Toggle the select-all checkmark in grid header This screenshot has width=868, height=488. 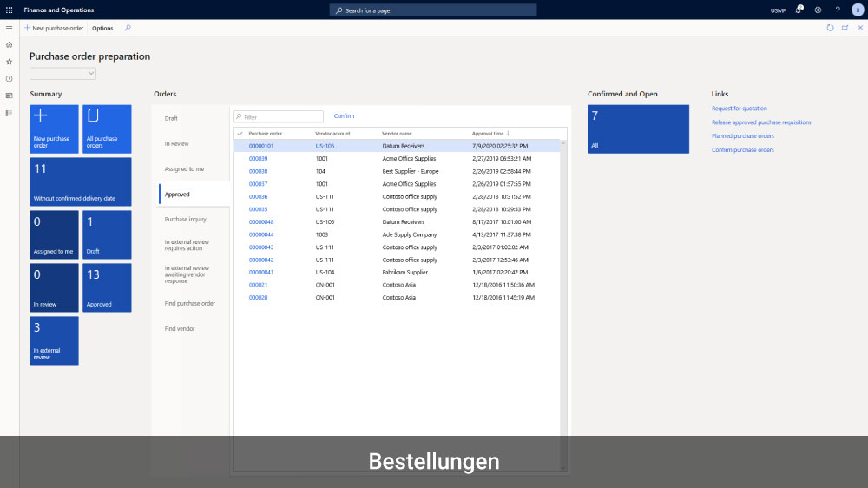click(240, 134)
